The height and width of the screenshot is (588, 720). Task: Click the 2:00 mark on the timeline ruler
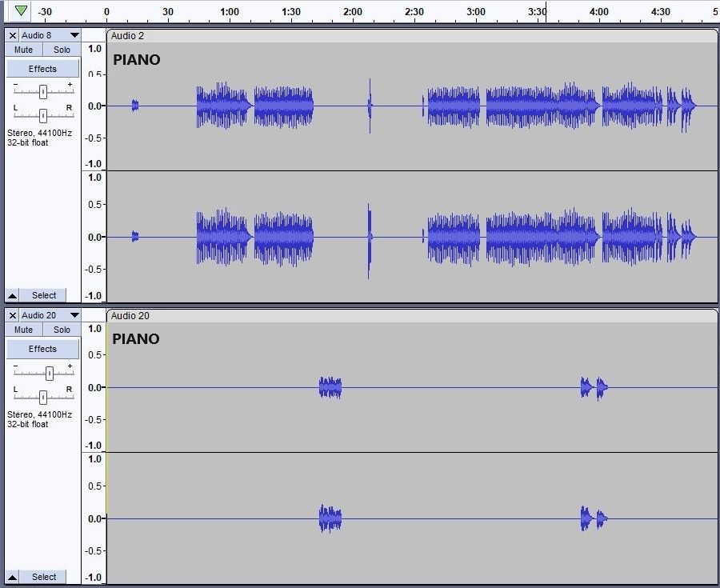353,12
